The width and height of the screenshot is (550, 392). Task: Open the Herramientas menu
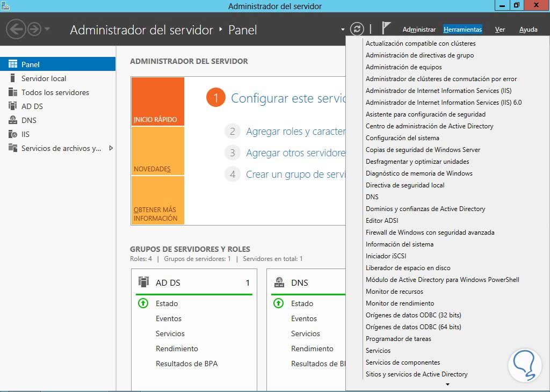point(462,30)
